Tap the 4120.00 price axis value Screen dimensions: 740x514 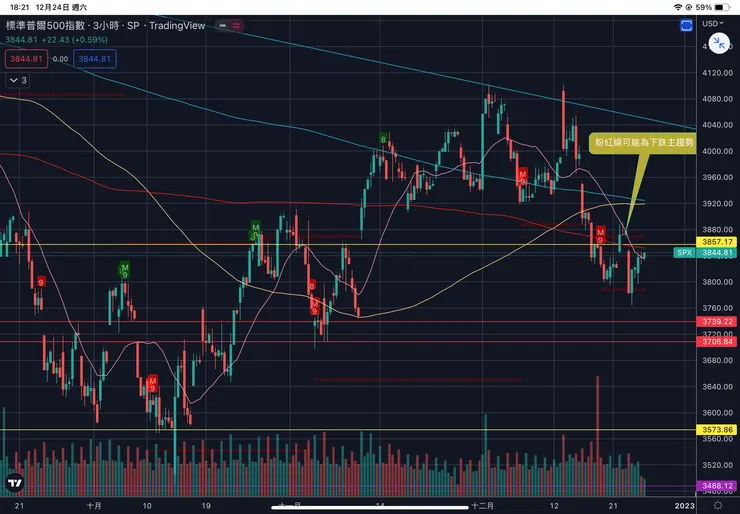point(717,73)
